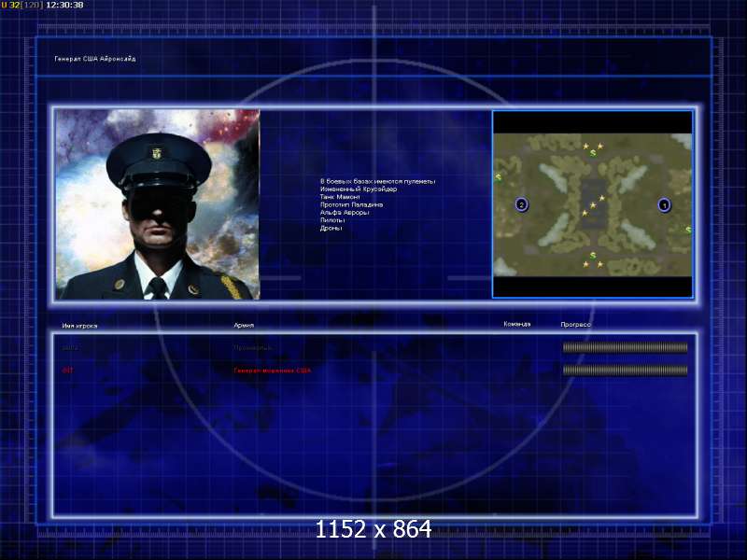
Task: Click the 'Альфа Авроры' line
Action: coord(345,213)
